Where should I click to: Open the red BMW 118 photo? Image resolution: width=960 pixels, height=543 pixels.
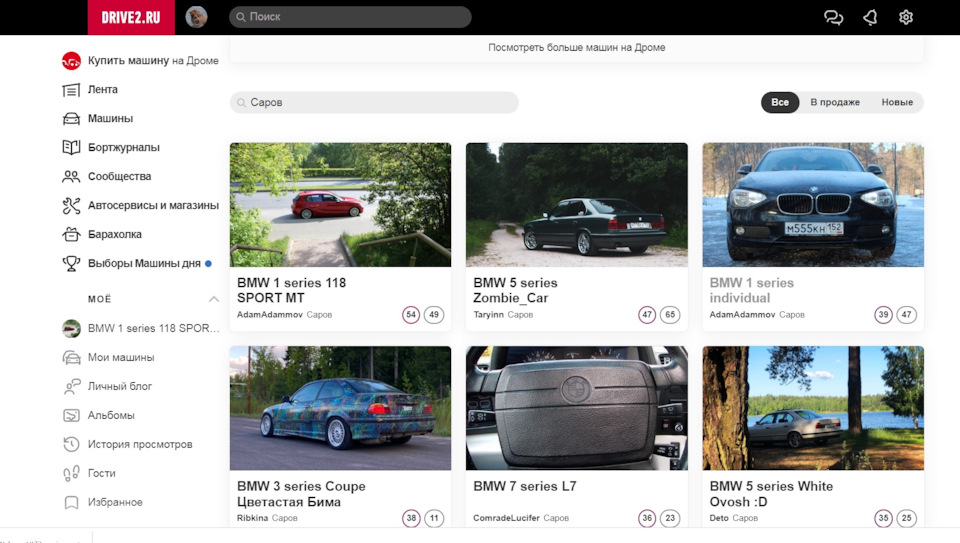click(x=340, y=205)
